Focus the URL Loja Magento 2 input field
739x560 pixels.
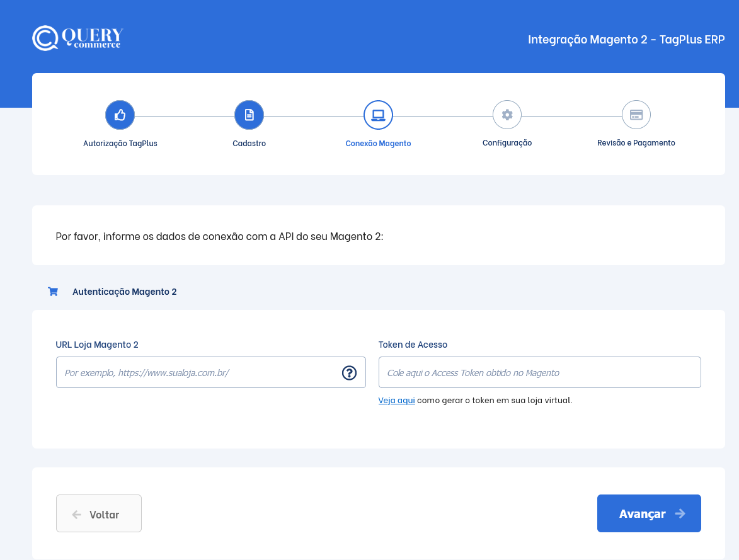click(210, 372)
